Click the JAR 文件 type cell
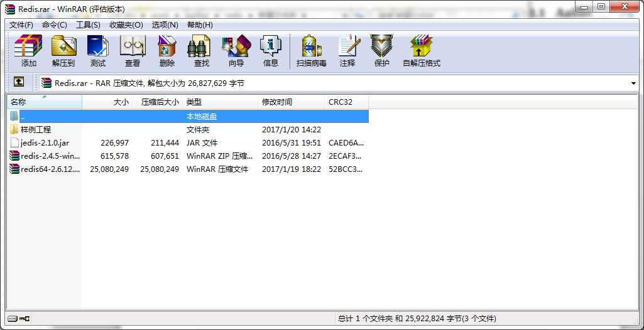The height and width of the screenshot is (330, 644). click(x=202, y=142)
